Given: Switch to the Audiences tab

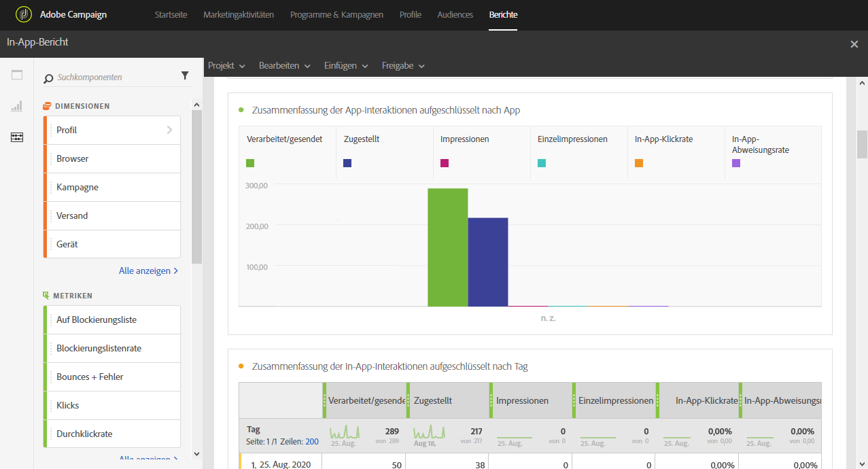Looking at the screenshot, I should tap(455, 15).
